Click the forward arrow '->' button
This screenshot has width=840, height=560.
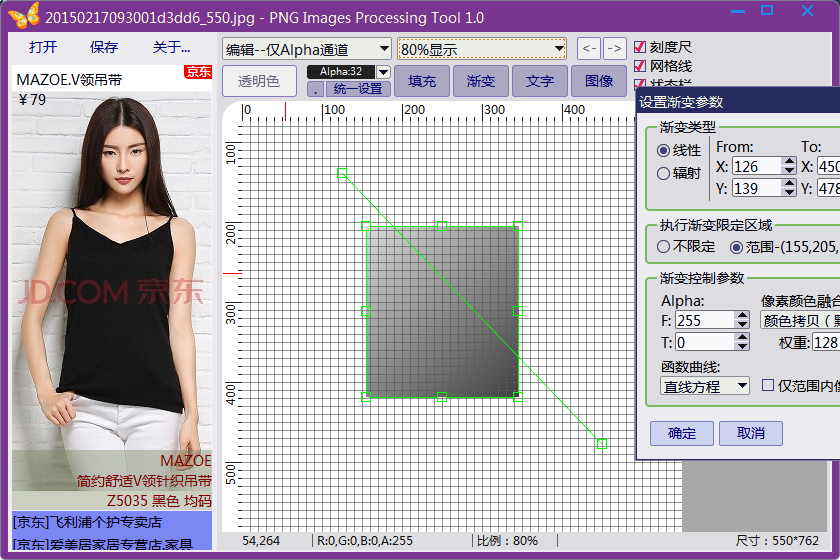[x=615, y=48]
